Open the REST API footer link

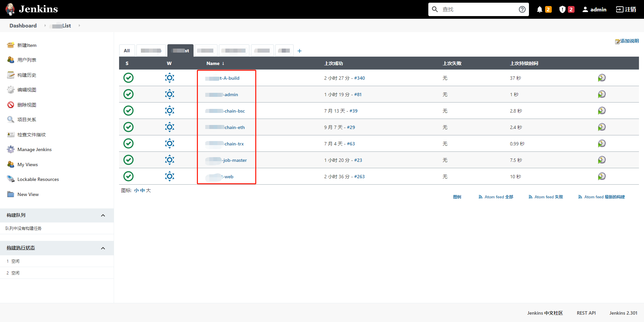[x=586, y=313]
